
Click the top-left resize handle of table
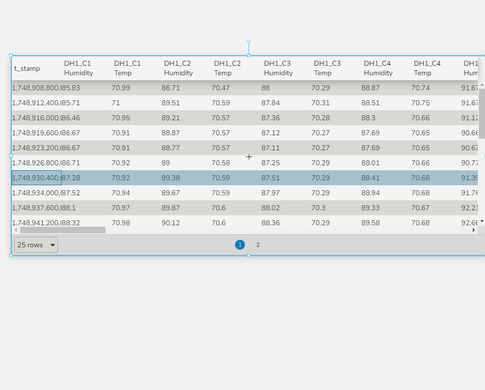pos(11,55)
